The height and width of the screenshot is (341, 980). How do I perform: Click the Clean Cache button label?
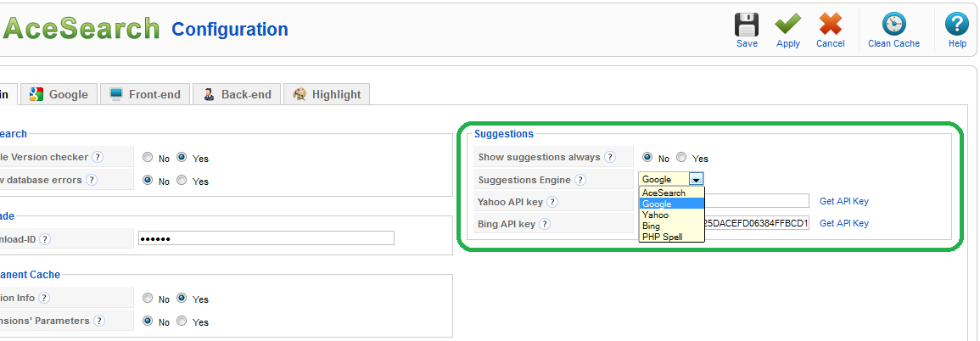point(893,44)
